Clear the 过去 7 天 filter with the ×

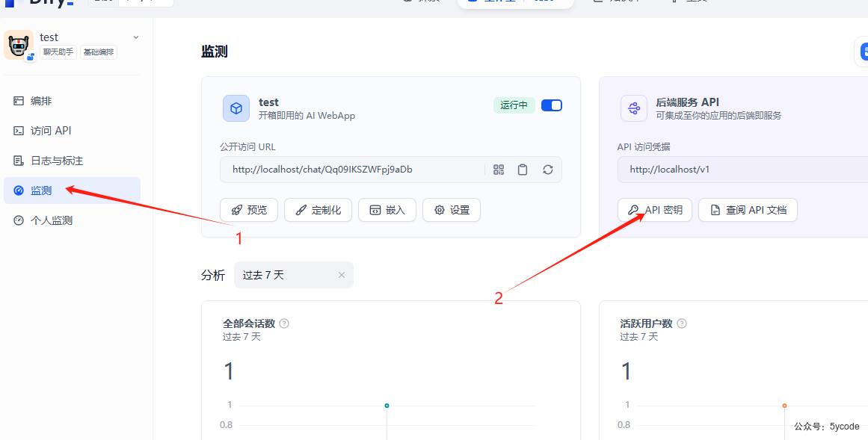pos(342,275)
